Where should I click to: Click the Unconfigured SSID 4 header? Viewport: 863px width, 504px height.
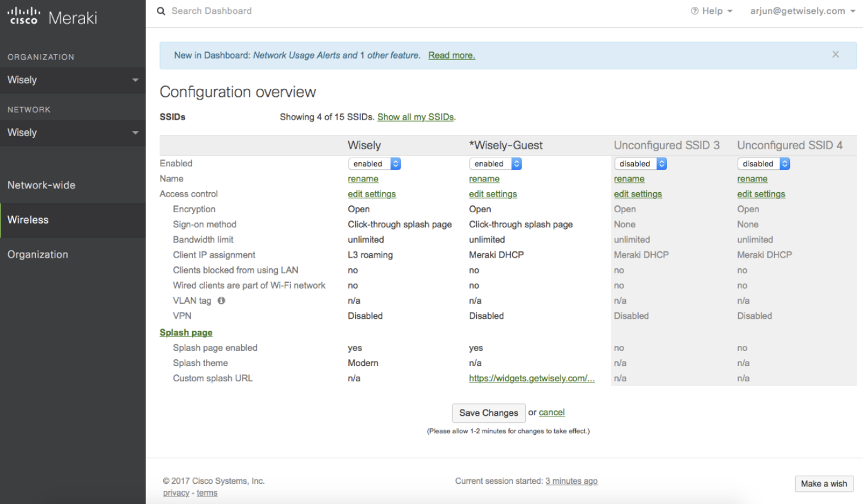click(790, 146)
